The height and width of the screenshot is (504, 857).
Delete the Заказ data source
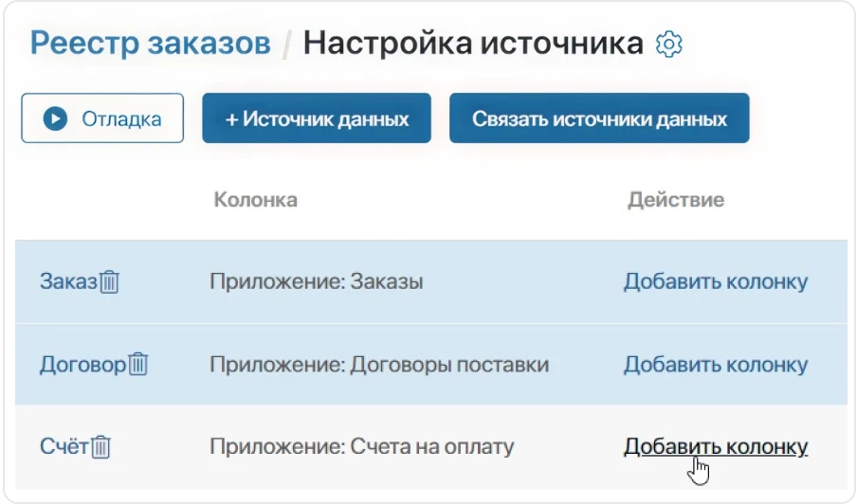pos(110,281)
